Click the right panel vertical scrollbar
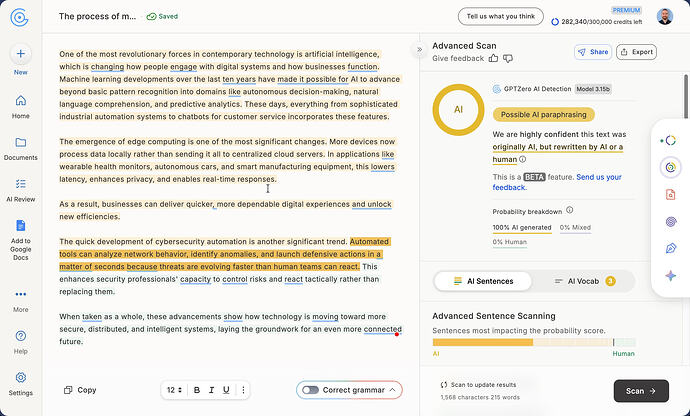690x416 pixels. tap(686, 97)
